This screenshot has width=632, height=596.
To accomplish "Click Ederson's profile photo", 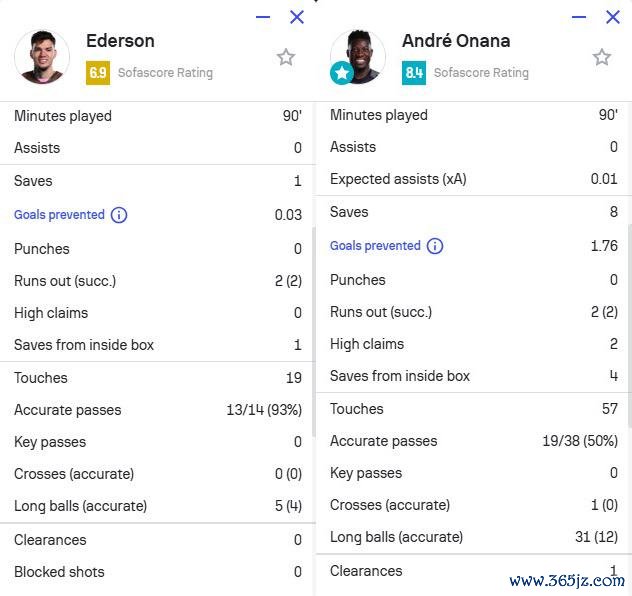I will point(42,56).
